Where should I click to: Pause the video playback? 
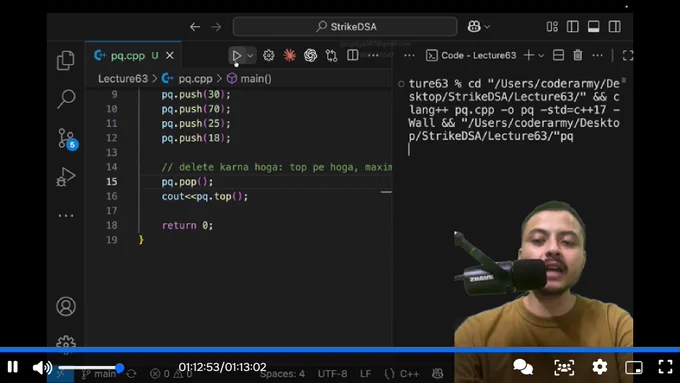click(13, 367)
